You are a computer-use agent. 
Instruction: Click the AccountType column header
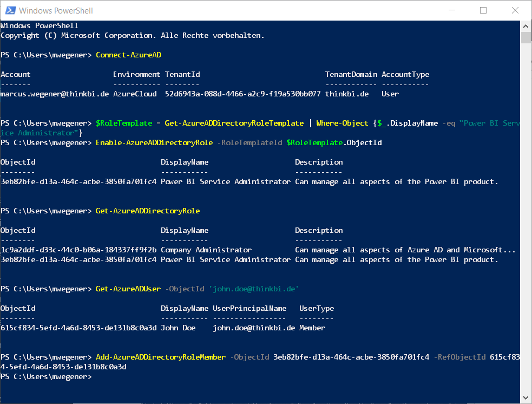point(405,75)
